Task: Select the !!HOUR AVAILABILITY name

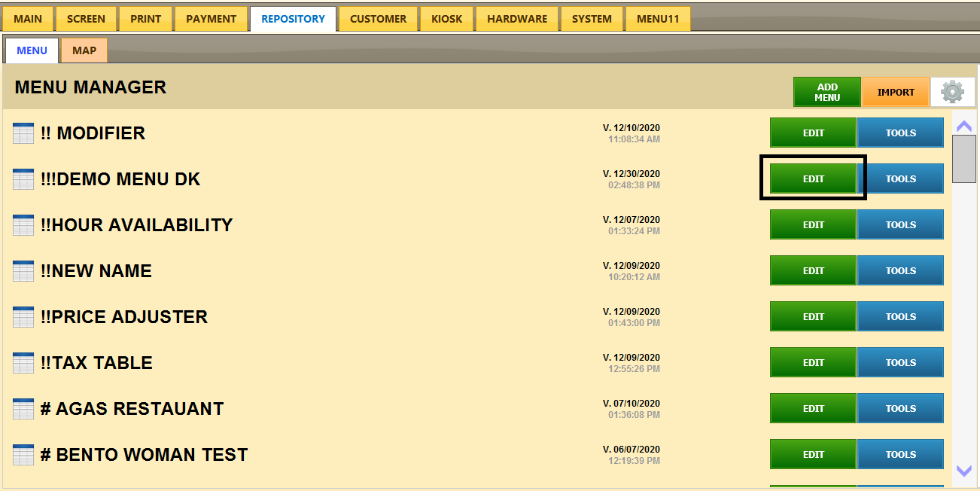Action: 136,225
